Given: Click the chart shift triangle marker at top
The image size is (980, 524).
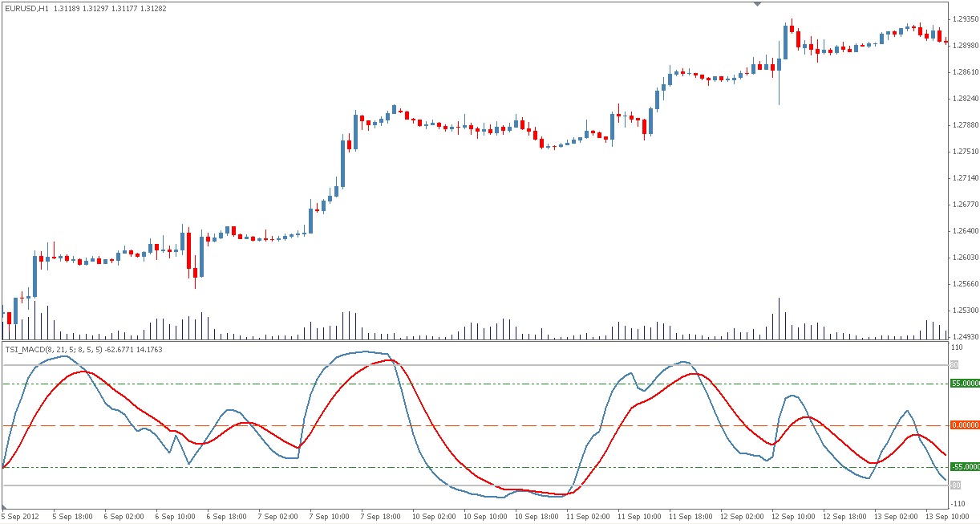Looking at the screenshot, I should coord(756,3).
